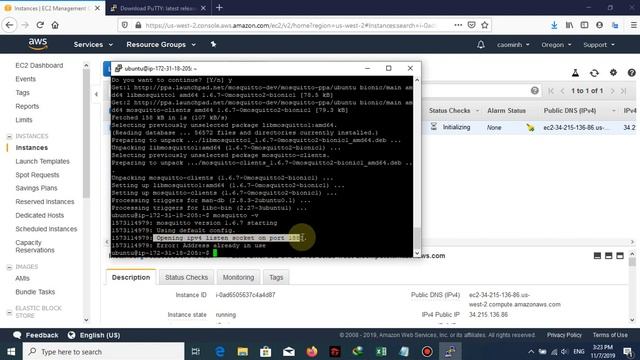Open the Firefox library icon
This screenshot has width=640, height=360.
click(x=569, y=25)
